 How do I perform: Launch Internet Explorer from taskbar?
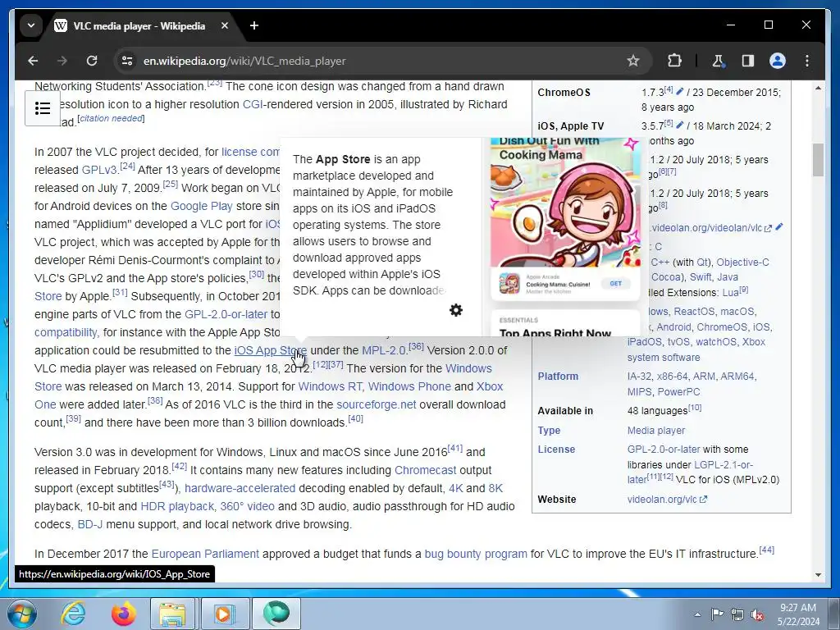point(72,614)
